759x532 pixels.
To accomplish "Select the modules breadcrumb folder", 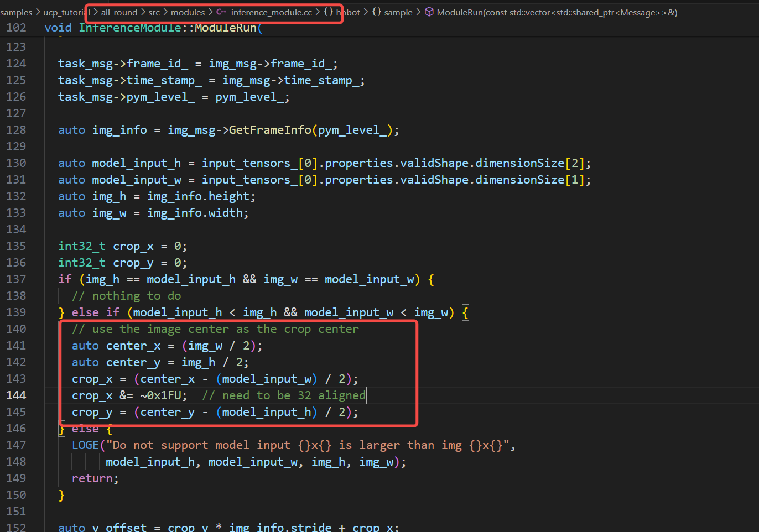I will [188, 12].
